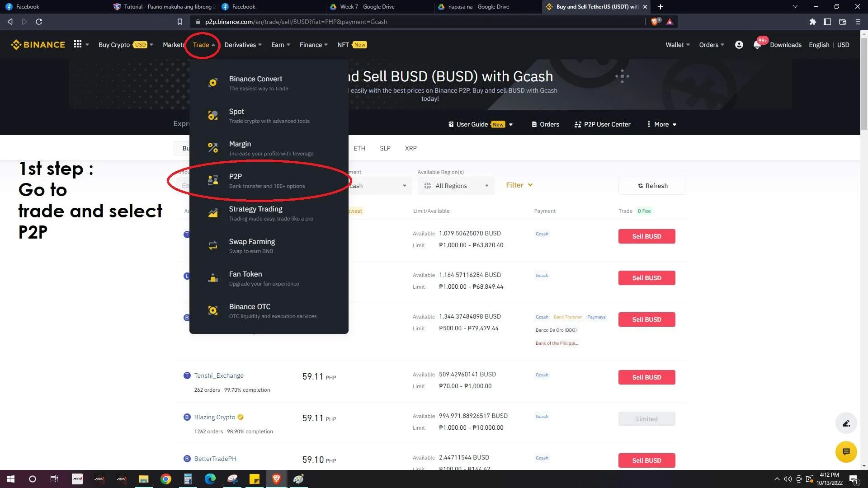Open the Tenshi_Exchange advertiser profile
The height and width of the screenshot is (488, 868).
coord(219,375)
